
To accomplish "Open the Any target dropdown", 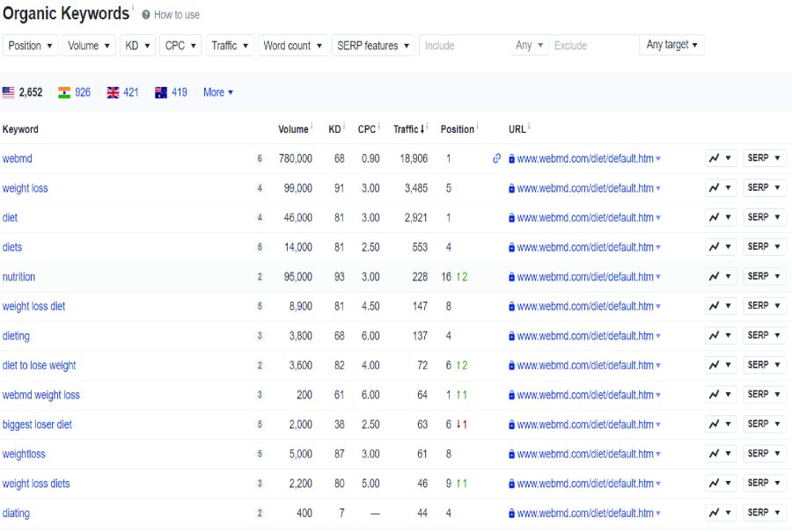I will pos(671,45).
